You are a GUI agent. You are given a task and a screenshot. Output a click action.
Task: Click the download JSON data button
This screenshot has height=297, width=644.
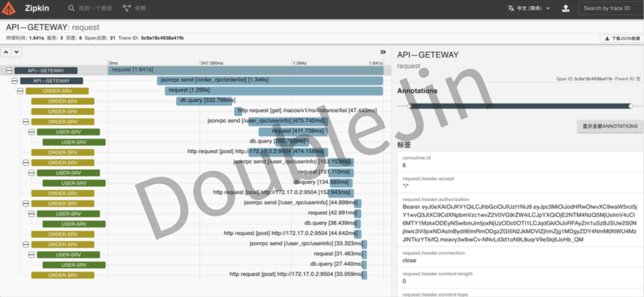(x=622, y=38)
